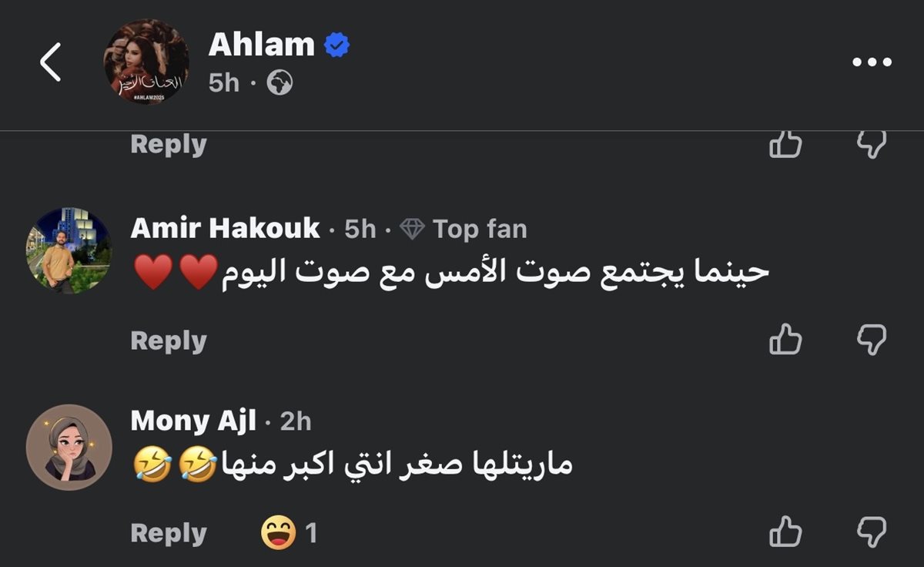Open Mony Ajl's cartoon avatar
The image size is (924, 567).
point(69,448)
